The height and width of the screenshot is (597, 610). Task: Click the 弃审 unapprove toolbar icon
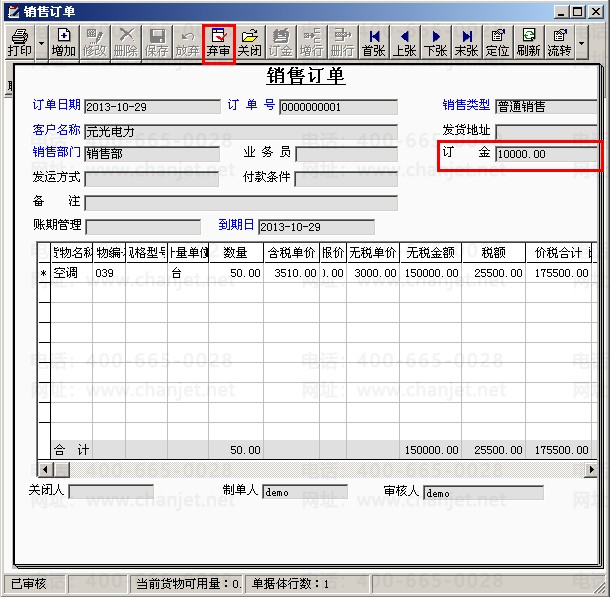click(219, 42)
